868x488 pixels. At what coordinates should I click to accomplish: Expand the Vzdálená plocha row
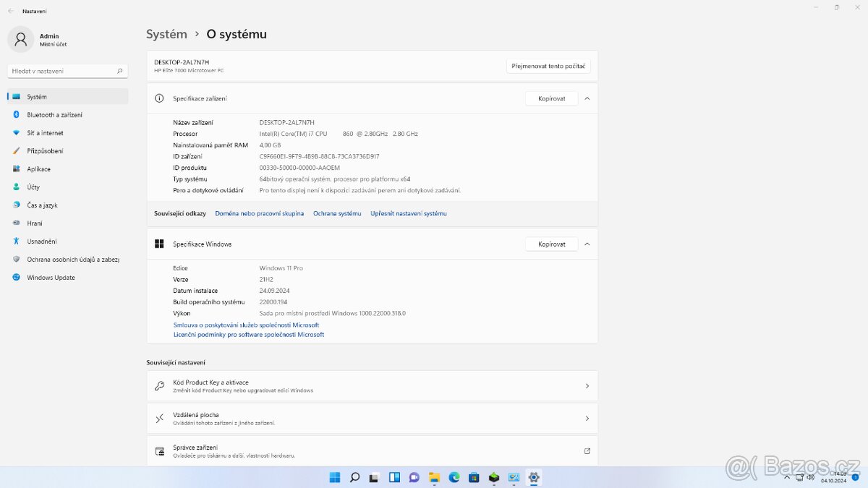pyautogui.click(x=372, y=419)
